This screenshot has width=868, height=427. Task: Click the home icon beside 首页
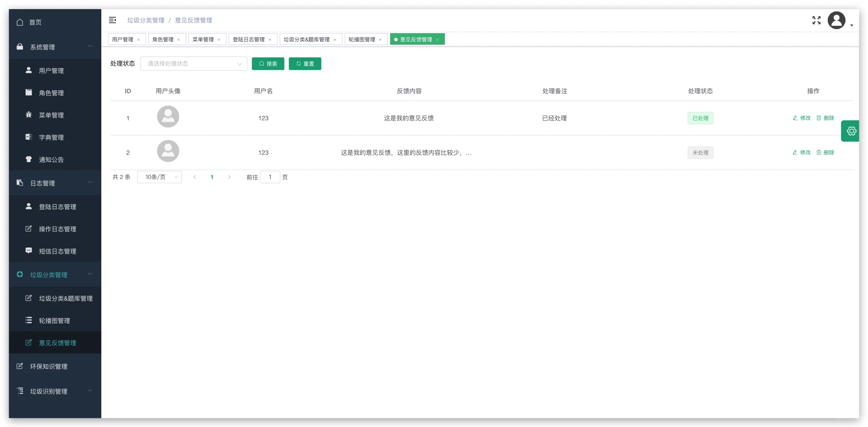coord(20,22)
